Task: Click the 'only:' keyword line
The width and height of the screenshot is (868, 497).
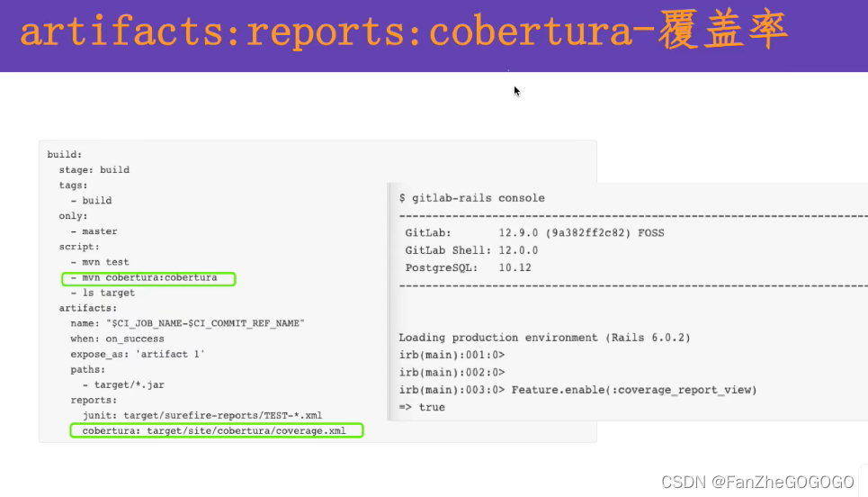Action: (73, 216)
